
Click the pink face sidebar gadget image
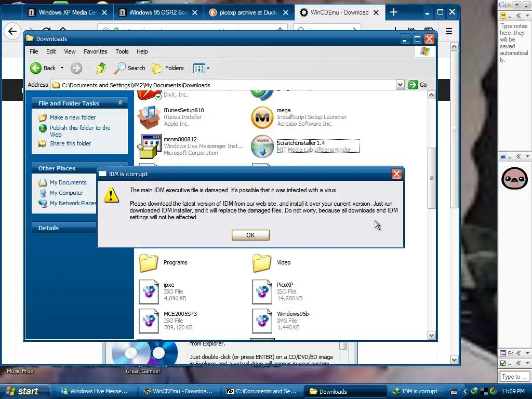(514, 178)
